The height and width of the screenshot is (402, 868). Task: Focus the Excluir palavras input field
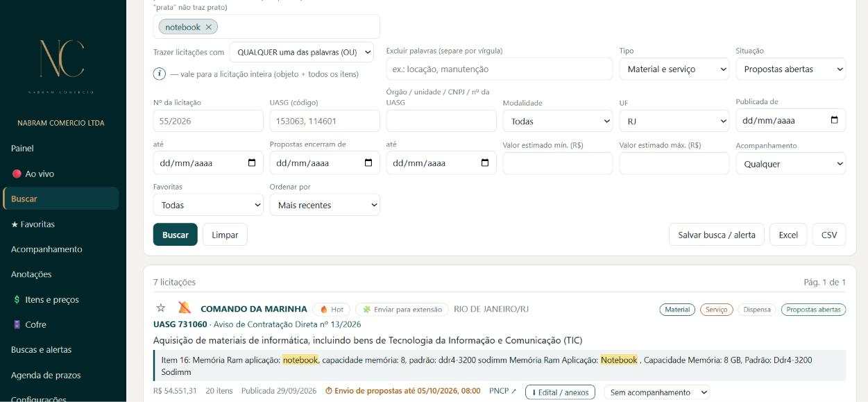[x=500, y=69]
